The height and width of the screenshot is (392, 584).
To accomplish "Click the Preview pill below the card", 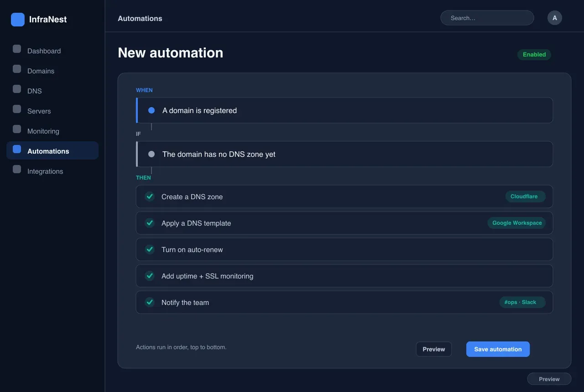I will pos(549,379).
